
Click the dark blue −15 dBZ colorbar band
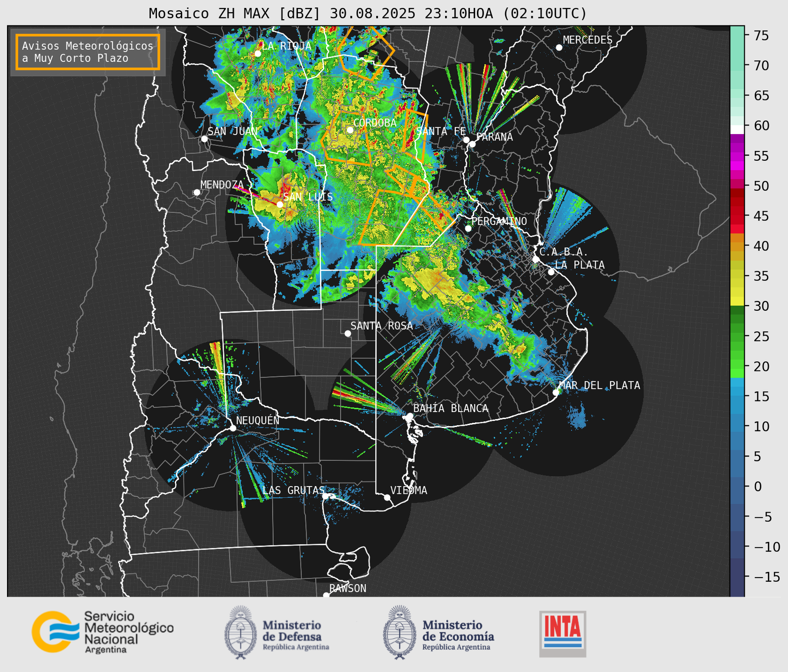click(x=737, y=577)
